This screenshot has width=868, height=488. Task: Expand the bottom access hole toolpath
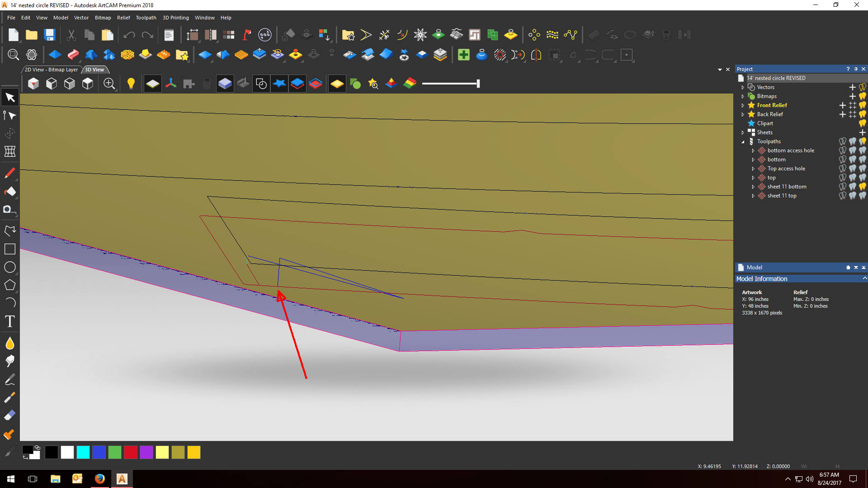coord(753,150)
